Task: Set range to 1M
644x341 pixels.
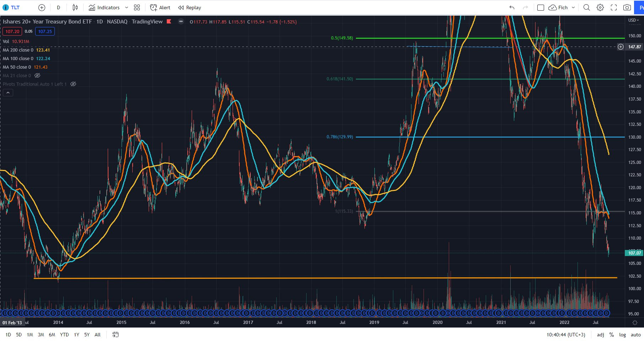Action: tap(30, 335)
